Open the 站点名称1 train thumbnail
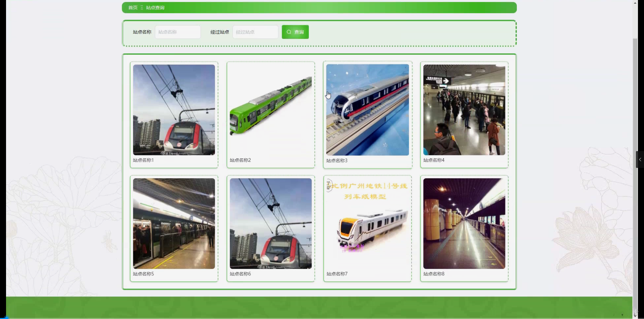Image resolution: width=644 pixels, height=319 pixels. click(174, 110)
